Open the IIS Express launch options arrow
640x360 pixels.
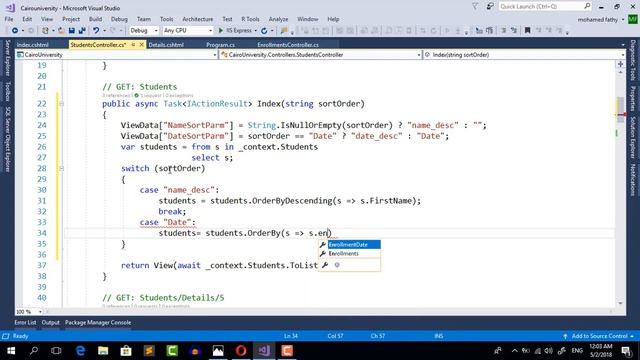click(x=256, y=31)
